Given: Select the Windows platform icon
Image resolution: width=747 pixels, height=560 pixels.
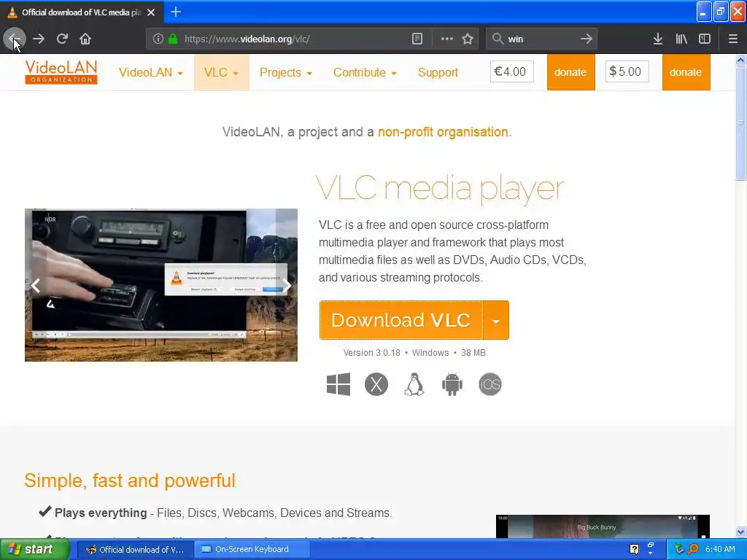Looking at the screenshot, I should (338, 384).
